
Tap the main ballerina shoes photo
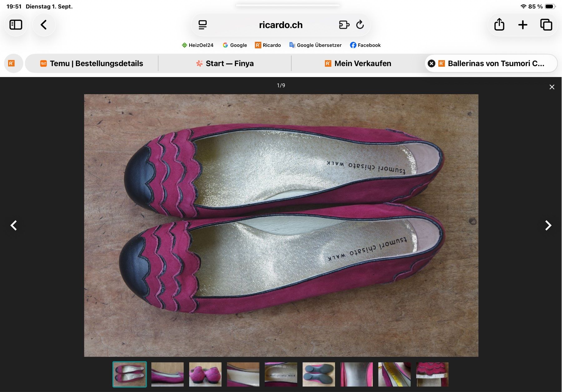click(x=281, y=225)
